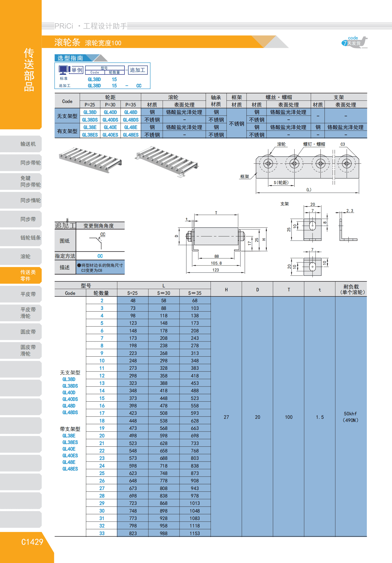The height and width of the screenshot is (563, 392).
Task: Click the H dimension value 27
Action: pos(226,417)
